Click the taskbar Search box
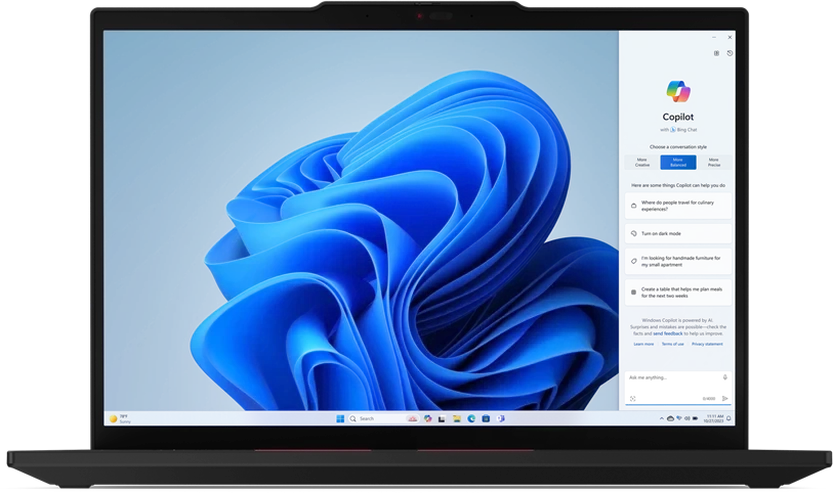Viewport: 833px width, 493px height. pyautogui.click(x=362, y=418)
